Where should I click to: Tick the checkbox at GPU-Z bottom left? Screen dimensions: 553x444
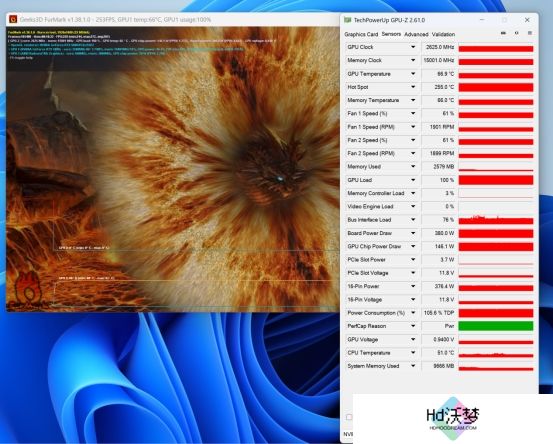click(x=349, y=417)
